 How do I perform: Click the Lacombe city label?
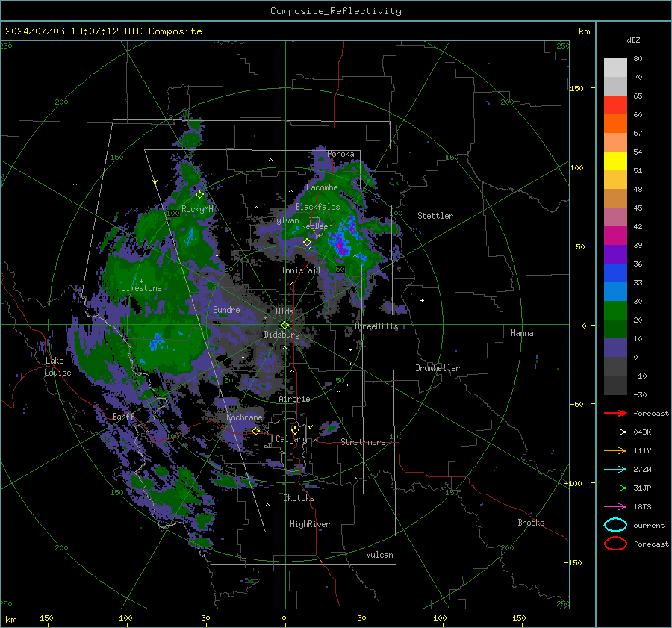coord(322,187)
